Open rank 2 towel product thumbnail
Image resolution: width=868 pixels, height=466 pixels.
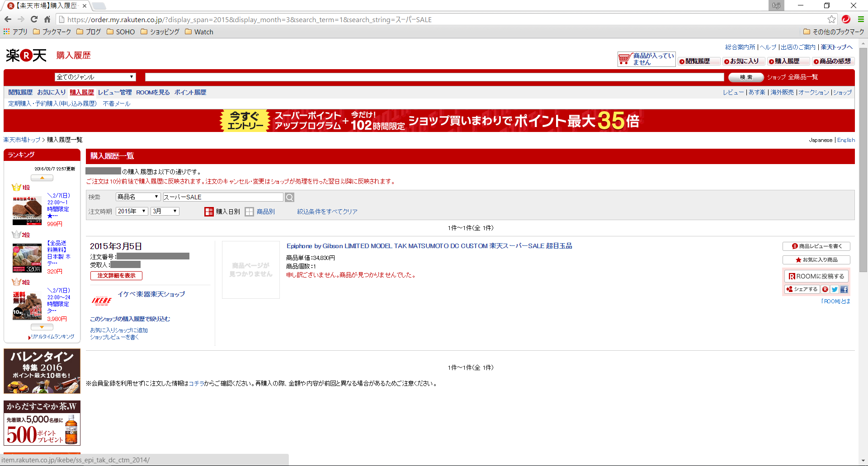click(27, 258)
